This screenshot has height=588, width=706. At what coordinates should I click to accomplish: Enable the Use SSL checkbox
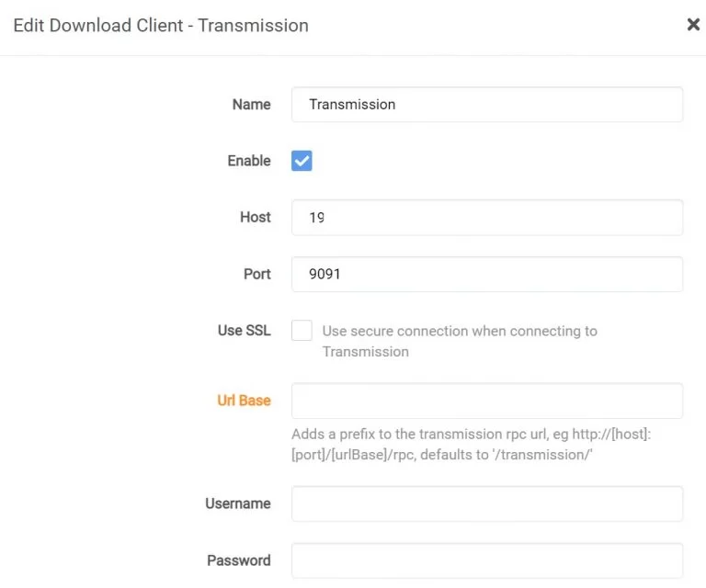click(302, 331)
